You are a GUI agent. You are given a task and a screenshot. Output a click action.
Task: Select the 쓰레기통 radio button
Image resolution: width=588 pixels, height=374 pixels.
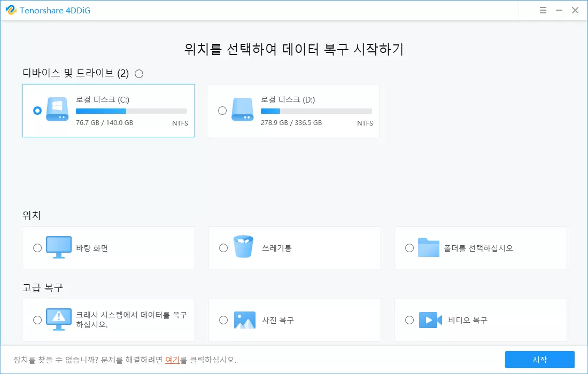223,248
